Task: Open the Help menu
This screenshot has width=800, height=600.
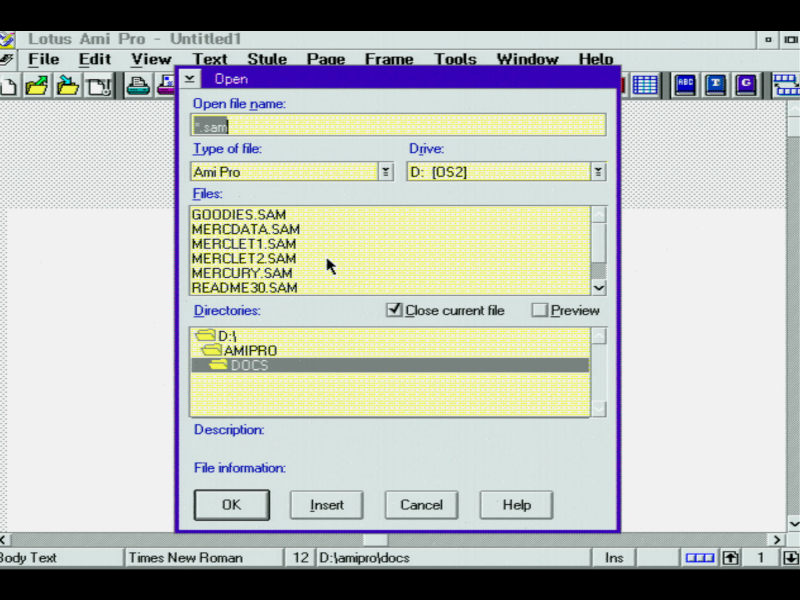Action: click(x=595, y=59)
